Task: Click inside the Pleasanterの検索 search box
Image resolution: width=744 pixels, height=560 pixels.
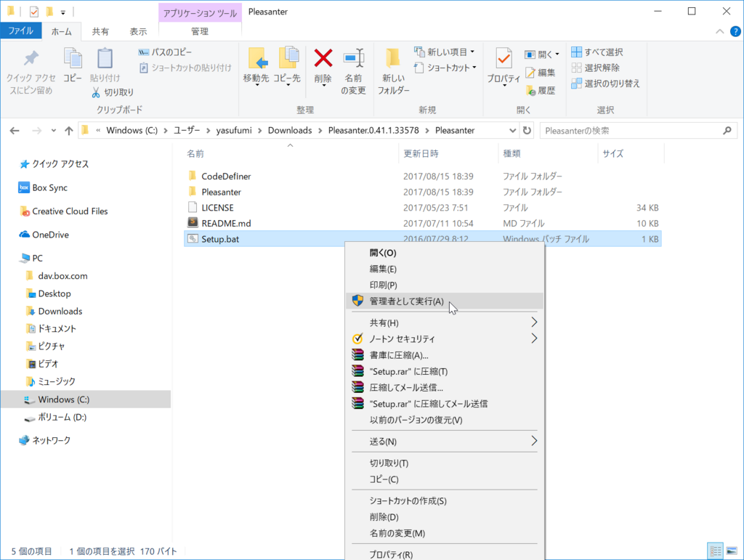Action: 632,130
